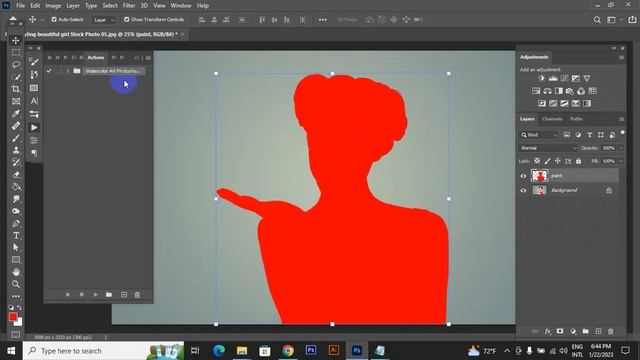Hide the Background layer

coord(523,190)
